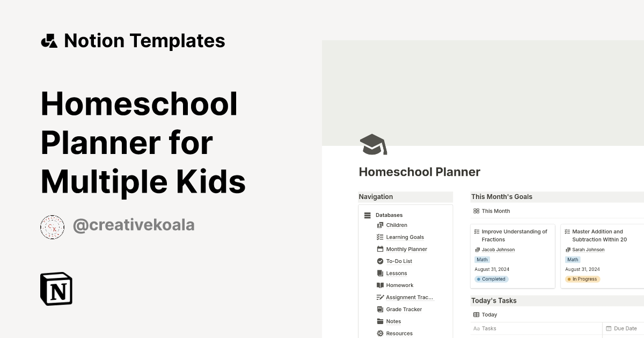Click the Grade Tracker icon
Screen dimensions: 644x338
380,309
